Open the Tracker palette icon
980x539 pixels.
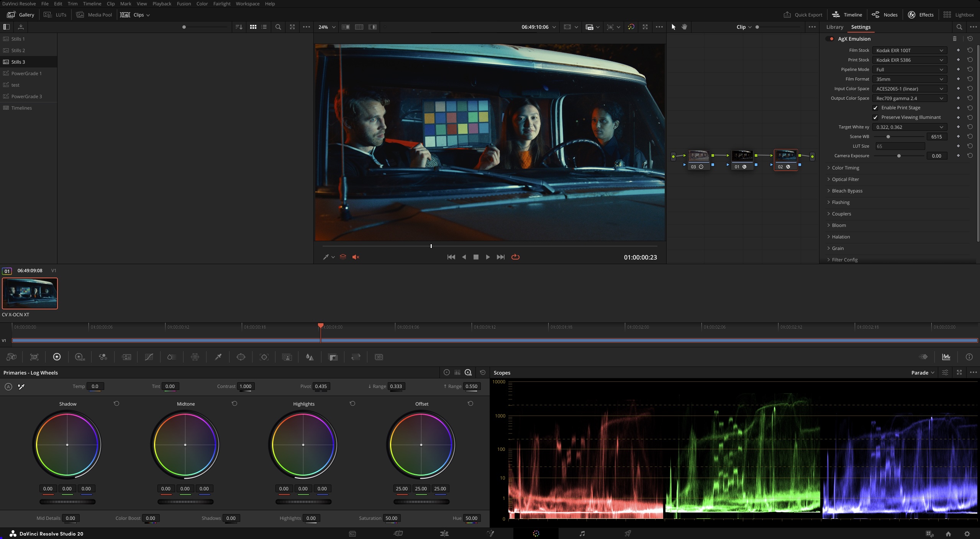tap(264, 357)
